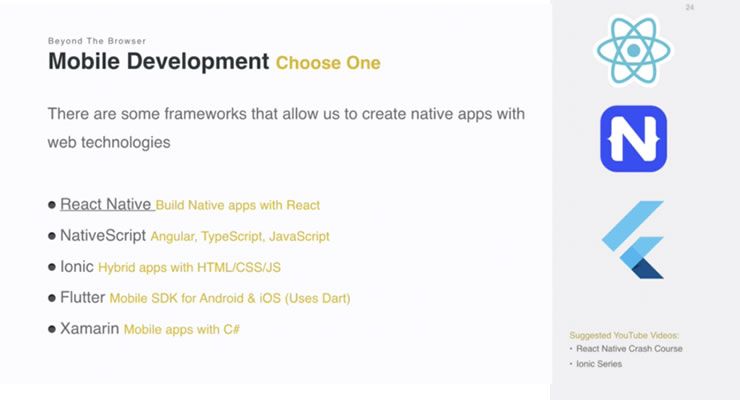
Task: Click 'Mobile apps with C#' description
Action: [182, 328]
